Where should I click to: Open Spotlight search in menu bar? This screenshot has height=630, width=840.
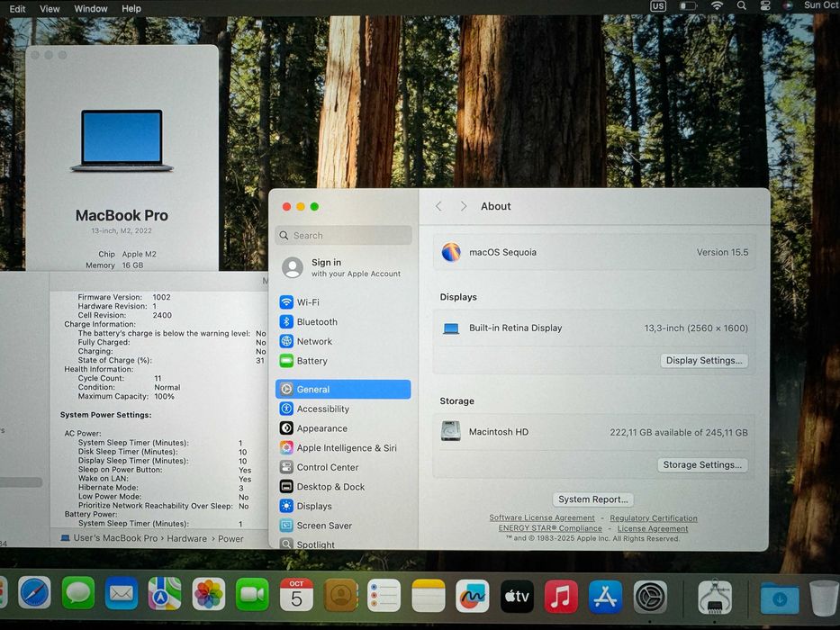742,6
